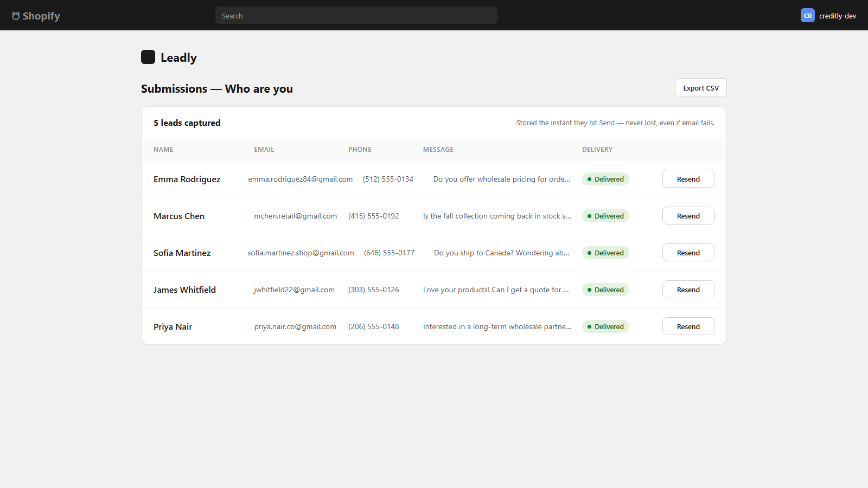Click the EMAIL column header
868x488 pixels.
tap(264, 150)
